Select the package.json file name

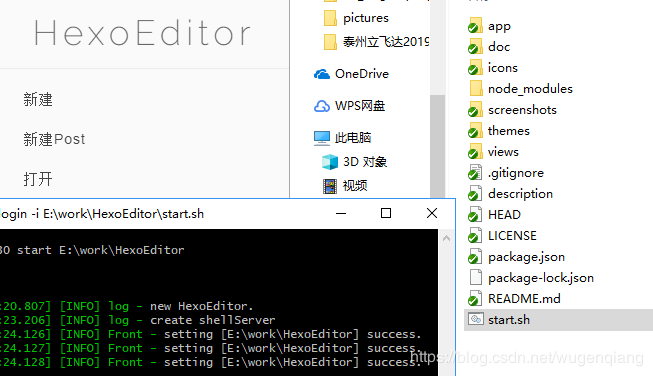coord(526,257)
